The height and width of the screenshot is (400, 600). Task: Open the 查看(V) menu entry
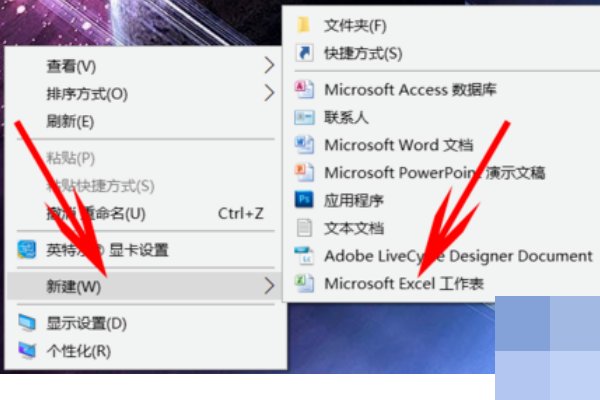[x=145, y=65]
